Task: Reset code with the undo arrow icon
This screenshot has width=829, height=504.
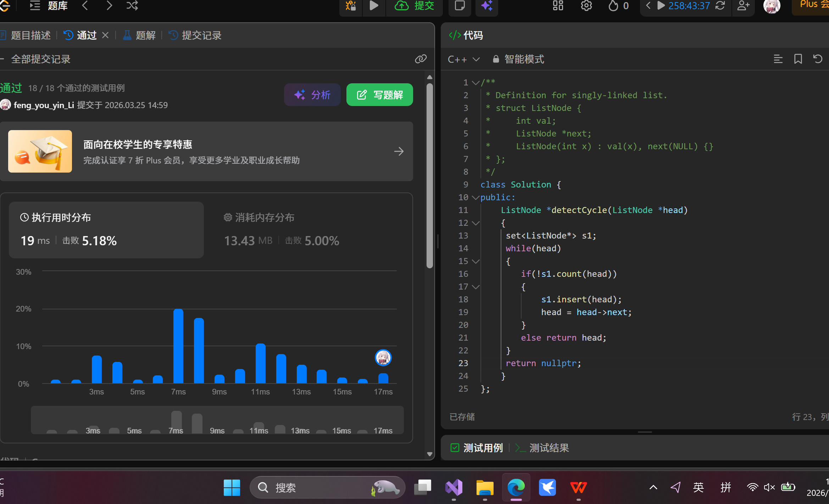Action: 818,59
